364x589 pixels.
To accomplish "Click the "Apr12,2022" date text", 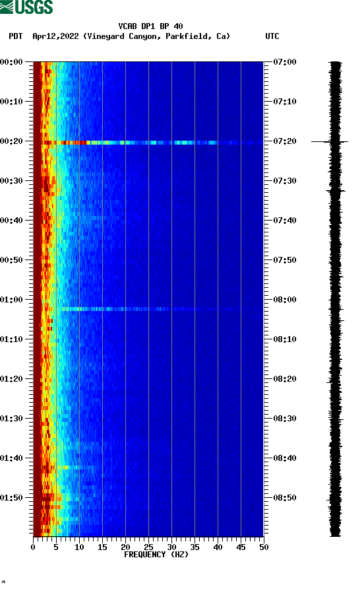I will (55, 36).
